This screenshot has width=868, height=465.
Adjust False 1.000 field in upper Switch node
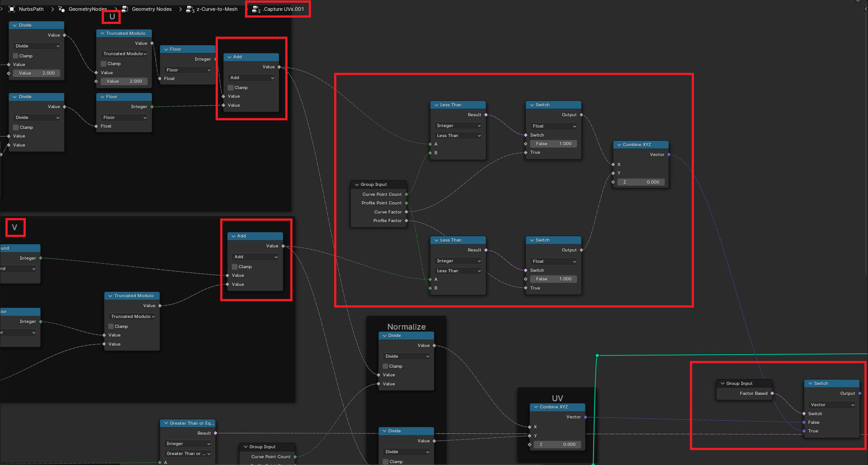click(554, 144)
